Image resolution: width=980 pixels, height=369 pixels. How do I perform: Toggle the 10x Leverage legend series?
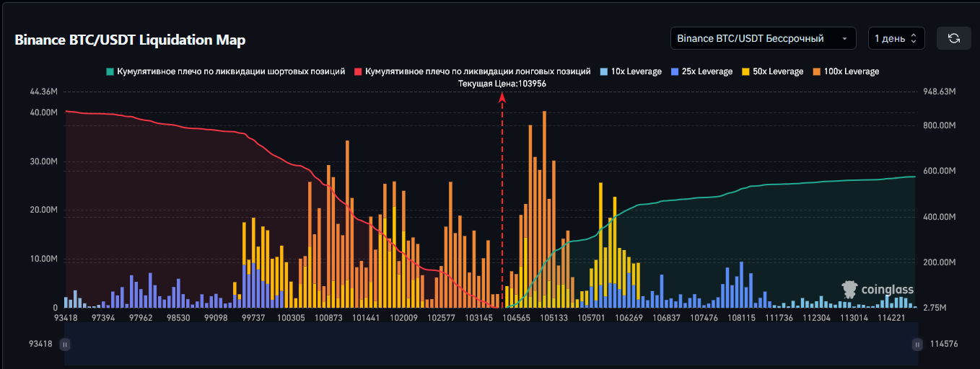click(631, 71)
